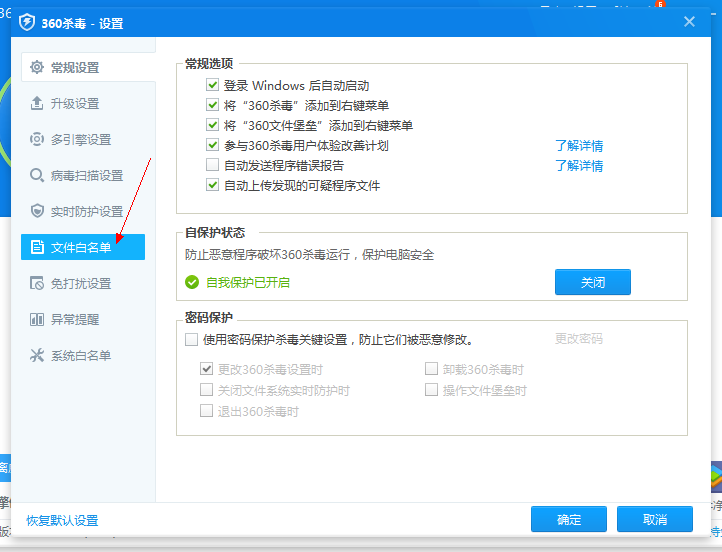Open the 多引擎设置 section
The image size is (722, 552).
click(x=83, y=139)
